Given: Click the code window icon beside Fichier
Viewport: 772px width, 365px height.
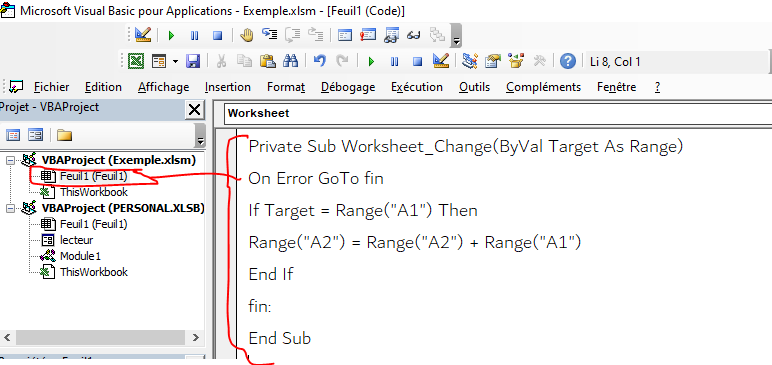Looking at the screenshot, I should point(16,86).
